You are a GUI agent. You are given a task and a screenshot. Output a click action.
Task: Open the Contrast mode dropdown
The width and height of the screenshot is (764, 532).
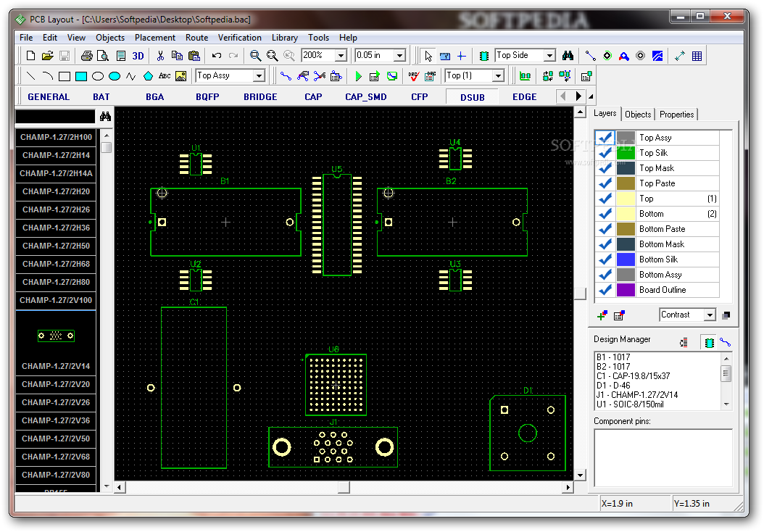tap(710, 315)
